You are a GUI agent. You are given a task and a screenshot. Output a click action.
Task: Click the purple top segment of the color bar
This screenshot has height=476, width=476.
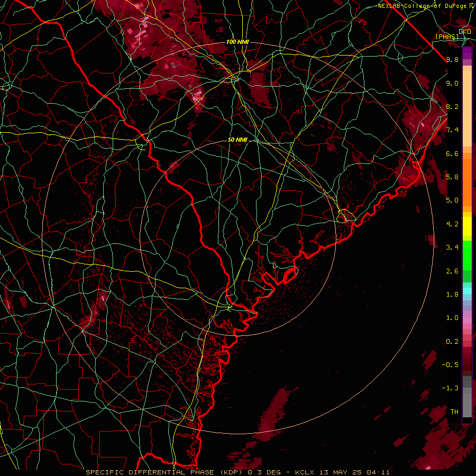(467, 53)
